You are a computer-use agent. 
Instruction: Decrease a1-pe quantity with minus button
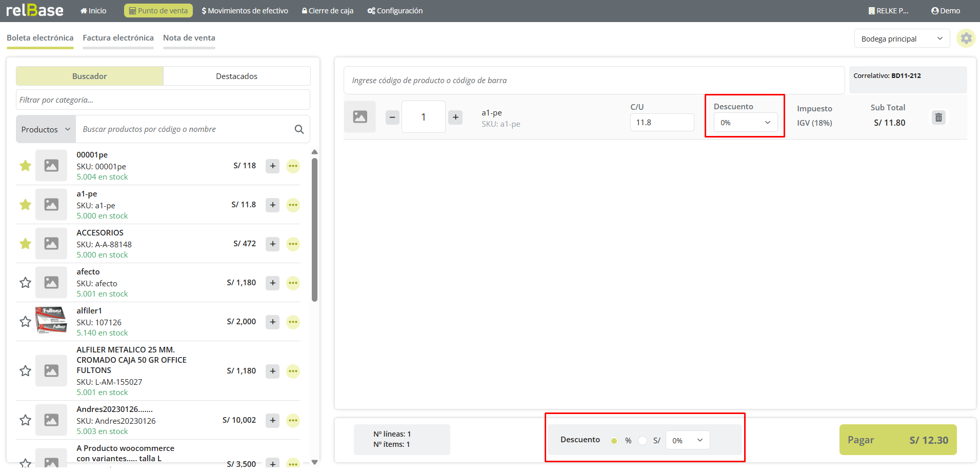point(392,117)
